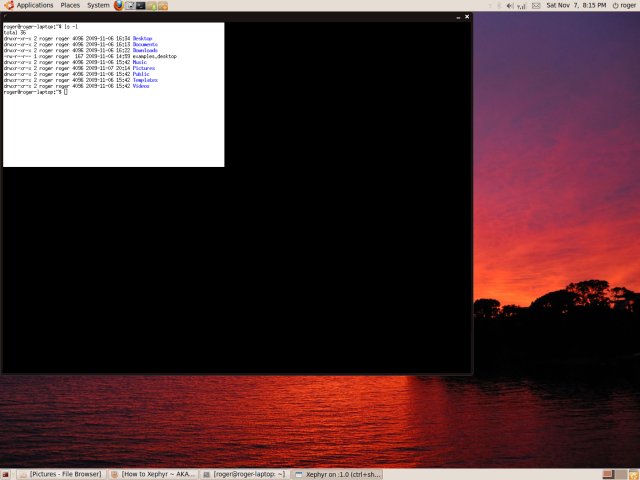Image resolution: width=640 pixels, height=480 pixels.
Task: Open the Applications menu
Action: [35, 5]
